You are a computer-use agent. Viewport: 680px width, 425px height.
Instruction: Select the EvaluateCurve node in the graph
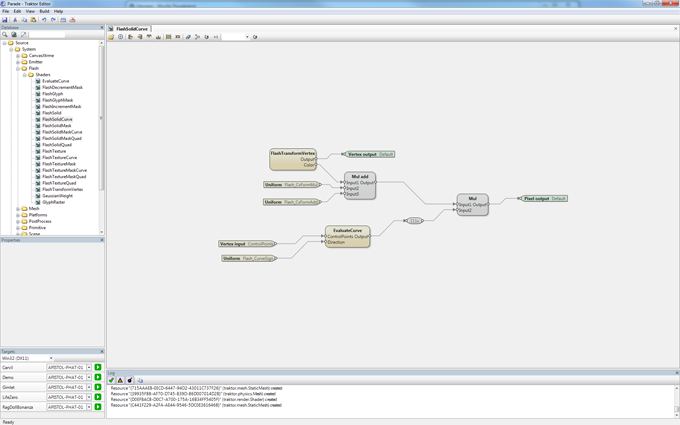point(347,236)
